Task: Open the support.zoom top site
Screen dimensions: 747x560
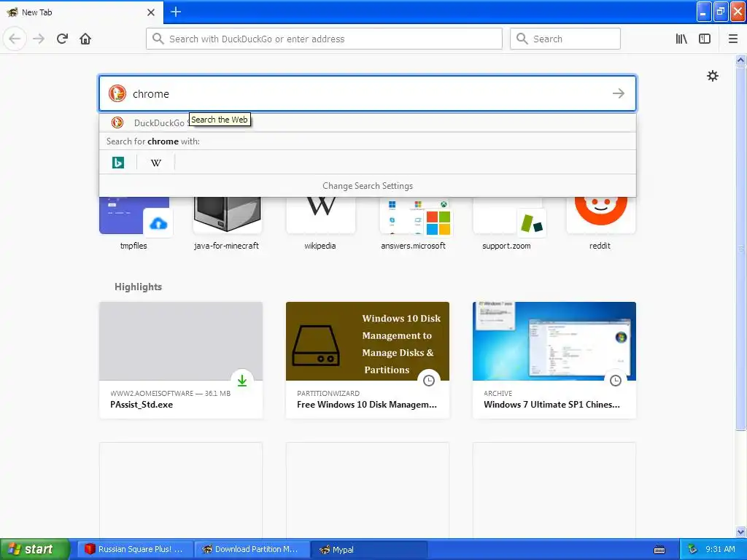Action: (x=507, y=223)
